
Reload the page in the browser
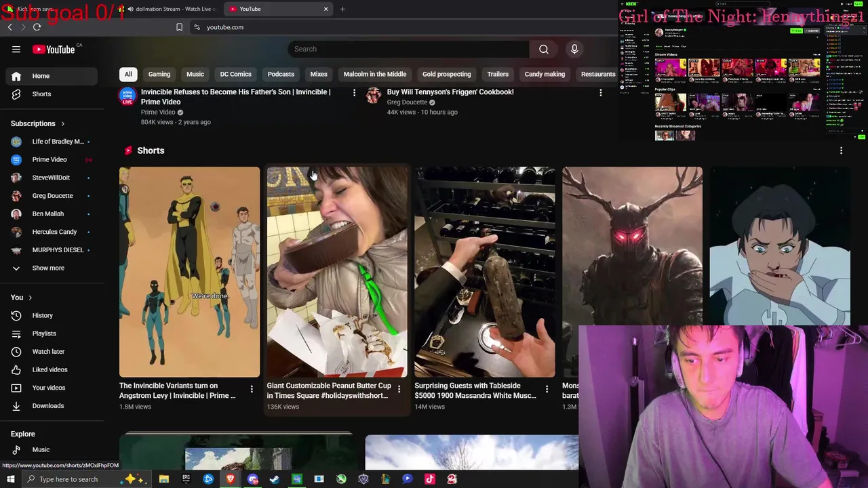coord(37,27)
